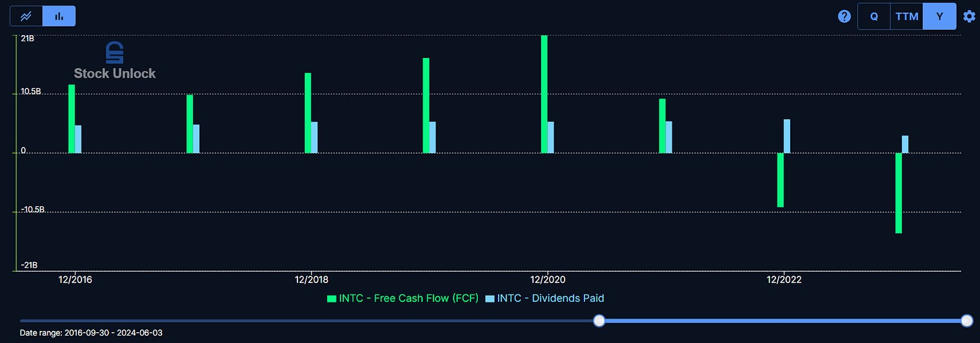Click the 12/2016 green FCF bar
This screenshot has height=343, width=980.
click(71, 119)
